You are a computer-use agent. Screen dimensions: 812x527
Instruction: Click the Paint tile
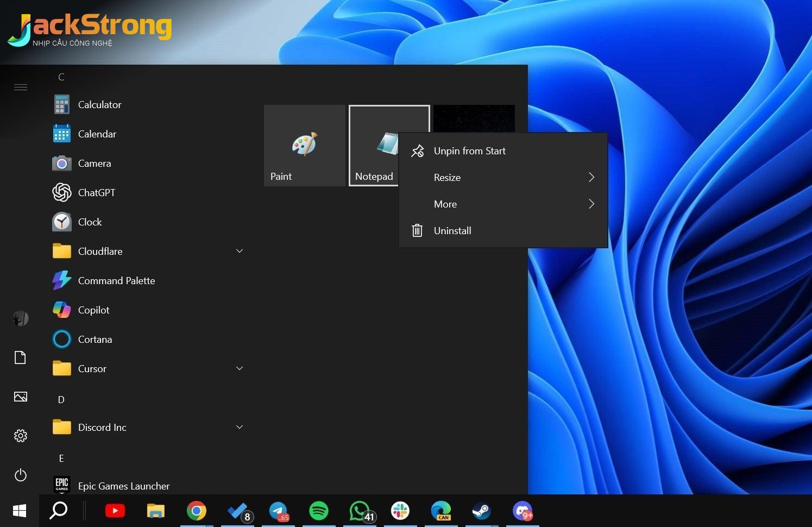305,146
